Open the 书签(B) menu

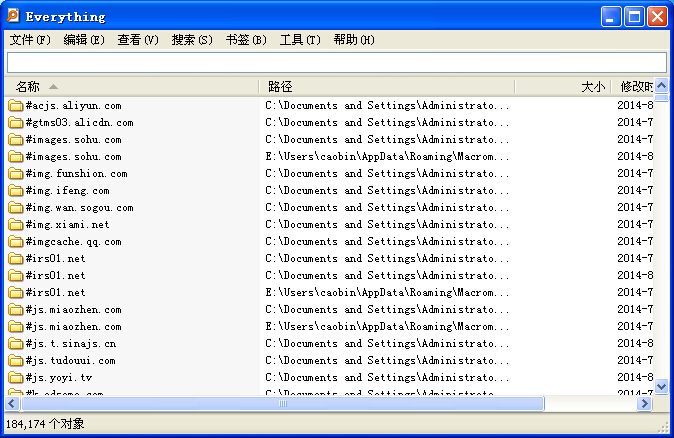coord(246,40)
